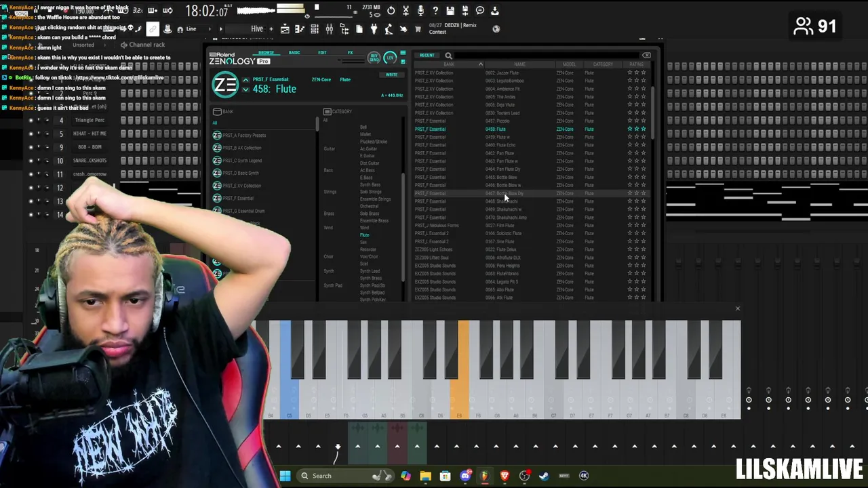
Task: Select the Triangle Perc channel button
Action: point(90,120)
